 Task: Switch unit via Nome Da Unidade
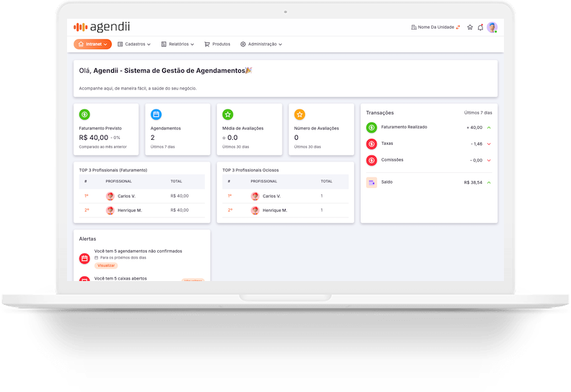point(435,27)
